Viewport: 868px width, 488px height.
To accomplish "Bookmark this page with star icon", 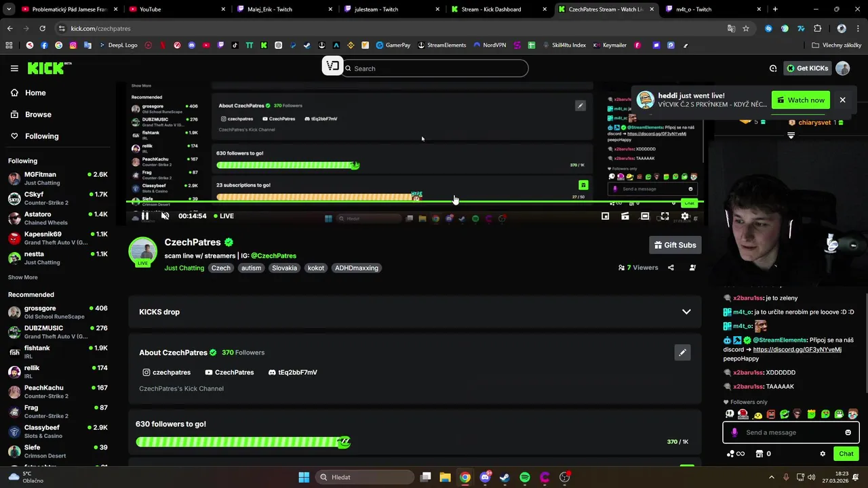I will [x=746, y=28].
